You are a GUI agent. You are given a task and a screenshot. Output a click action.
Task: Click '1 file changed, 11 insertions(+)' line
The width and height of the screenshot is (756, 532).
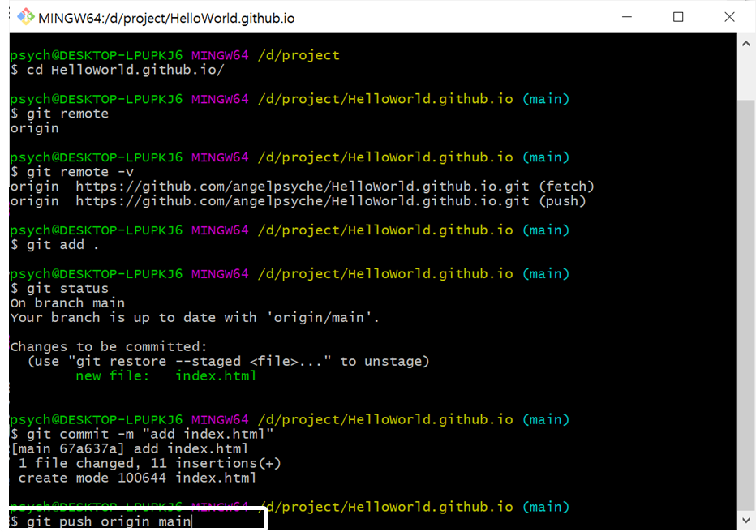click(x=149, y=464)
